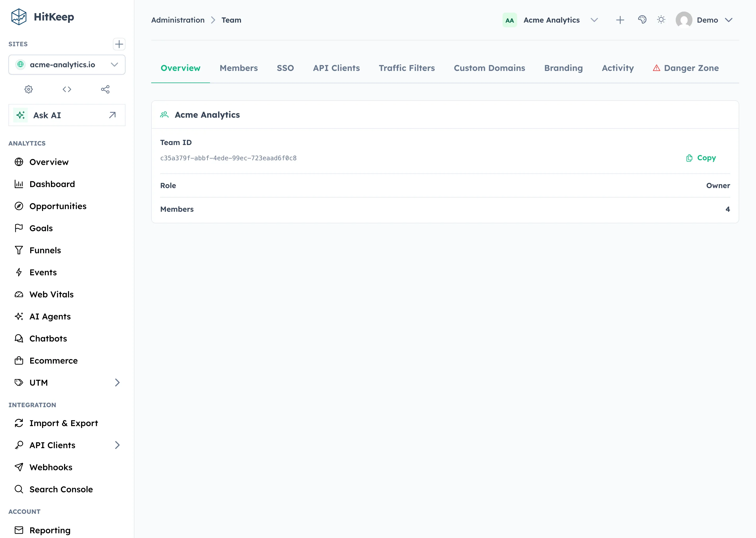Open Chatbots chat icon
This screenshot has width=756, height=538.
(x=19, y=338)
